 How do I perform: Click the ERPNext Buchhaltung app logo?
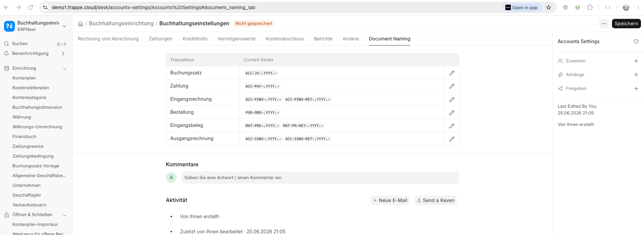pyautogui.click(x=9, y=26)
